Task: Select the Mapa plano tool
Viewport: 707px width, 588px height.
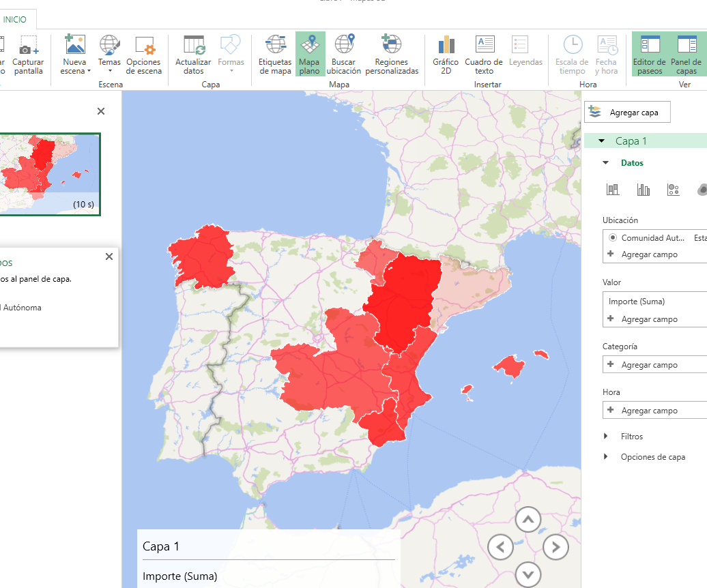Action: click(310, 53)
